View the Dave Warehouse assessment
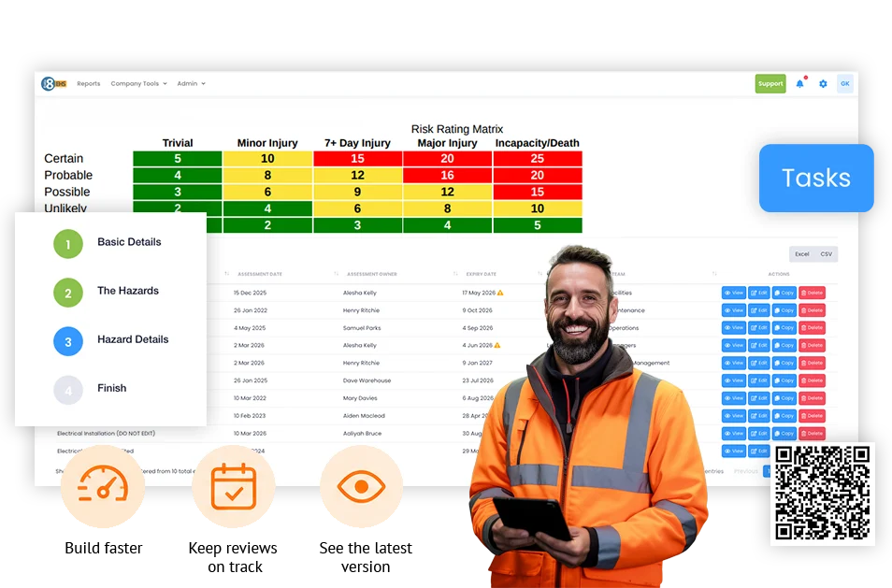Screen dimensions: 892x588 (734, 380)
